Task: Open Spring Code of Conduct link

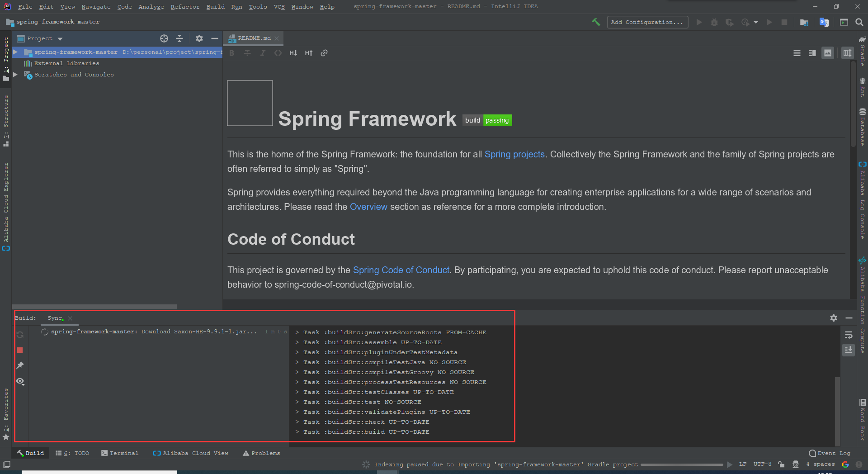Action: pos(401,270)
